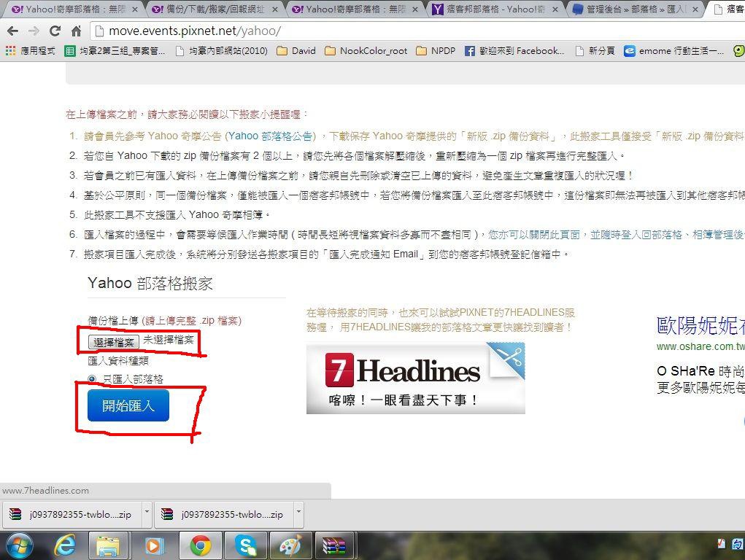745x560 pixels.
Task: Open Paint from the taskbar
Action: [x=290, y=545]
